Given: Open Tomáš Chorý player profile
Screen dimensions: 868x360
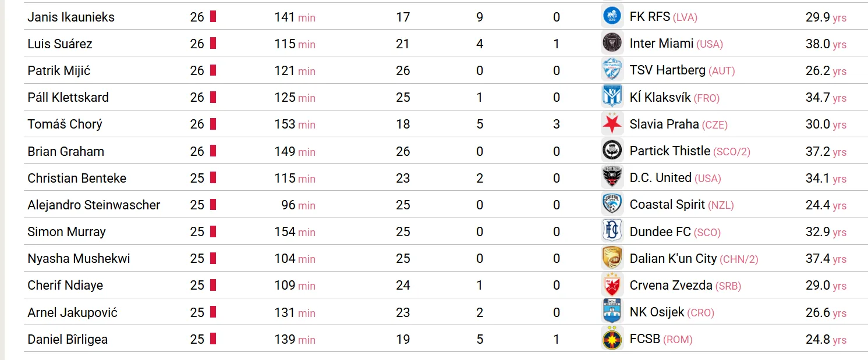Looking at the screenshot, I should 65,124.
